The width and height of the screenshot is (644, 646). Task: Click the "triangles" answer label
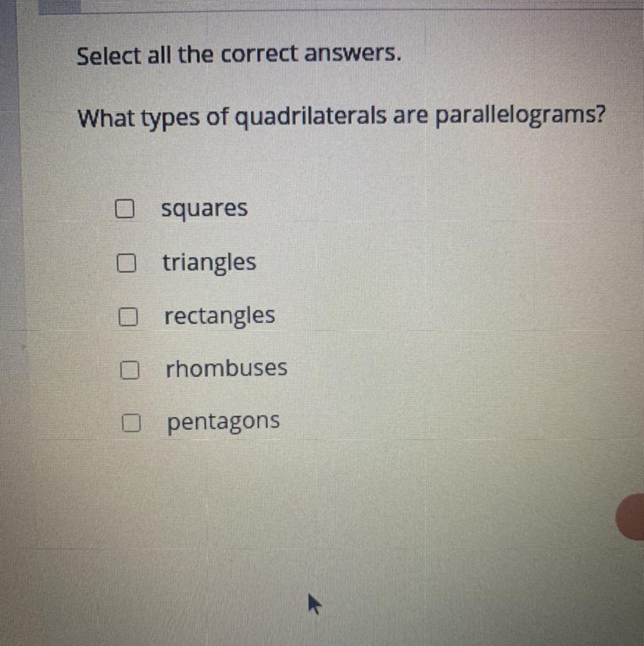[x=209, y=263]
